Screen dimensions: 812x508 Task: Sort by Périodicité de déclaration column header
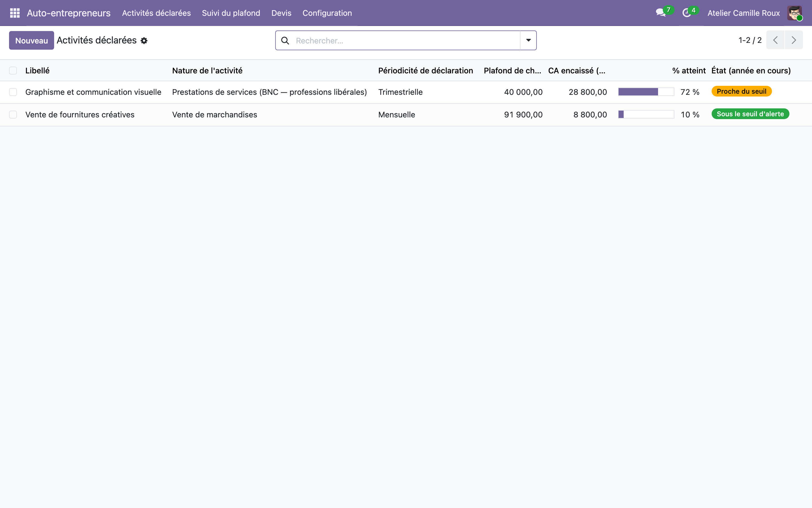[425, 71]
